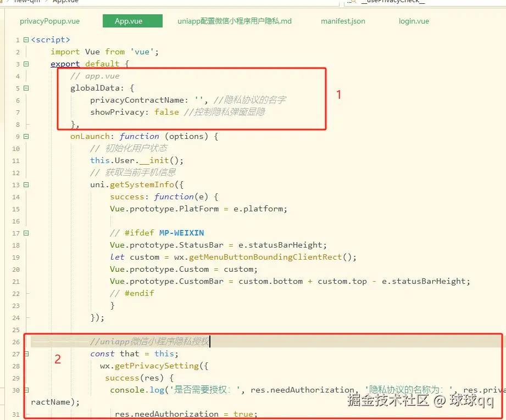Image resolution: width=506 pixels, height=420 pixels.
Task: Click 'getMenuButtonBoundingClientRect' call
Action: click(x=265, y=257)
